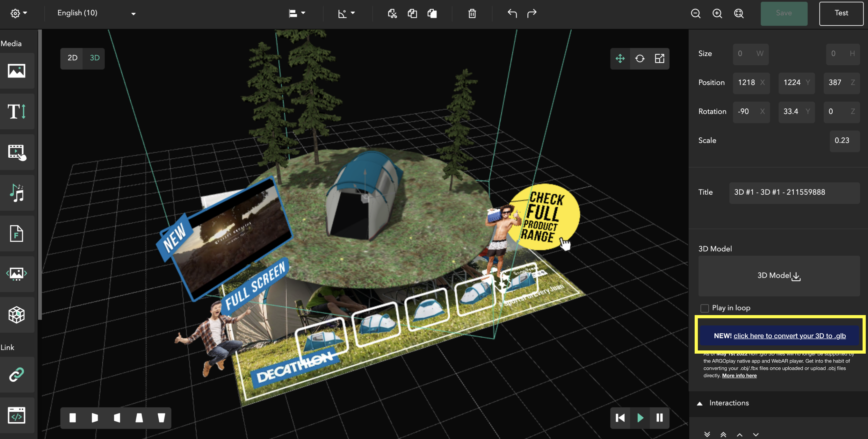Image resolution: width=868 pixels, height=439 pixels.
Task: Add an image slideshow element
Action: pos(17,274)
